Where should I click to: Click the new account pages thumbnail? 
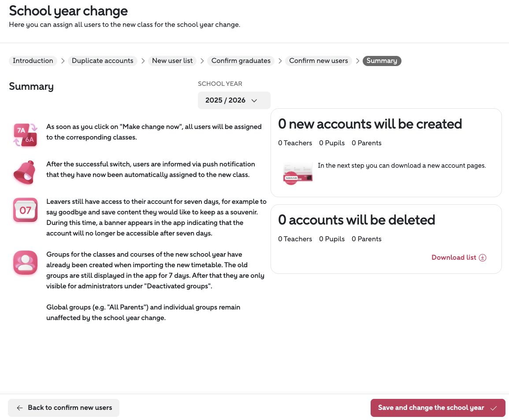(x=297, y=172)
